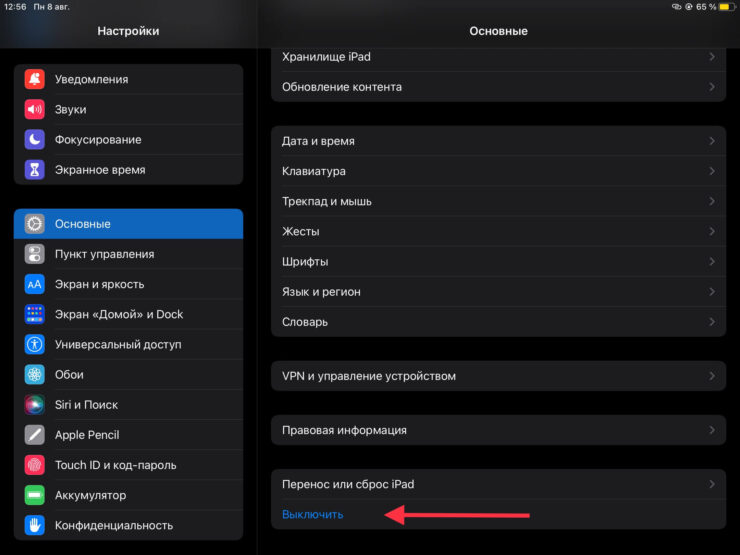The image size is (740, 555).
Task: Open the Battery icon in sidebar
Action: 35,495
